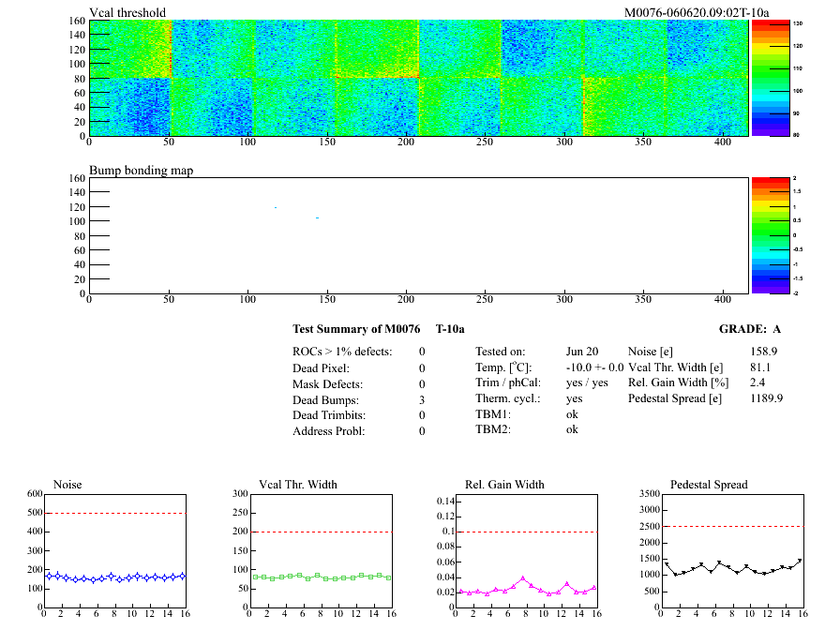The height and width of the screenshot is (630, 840).
Task: Click the Pedestal Spread value 1189.9
Action: [767, 398]
